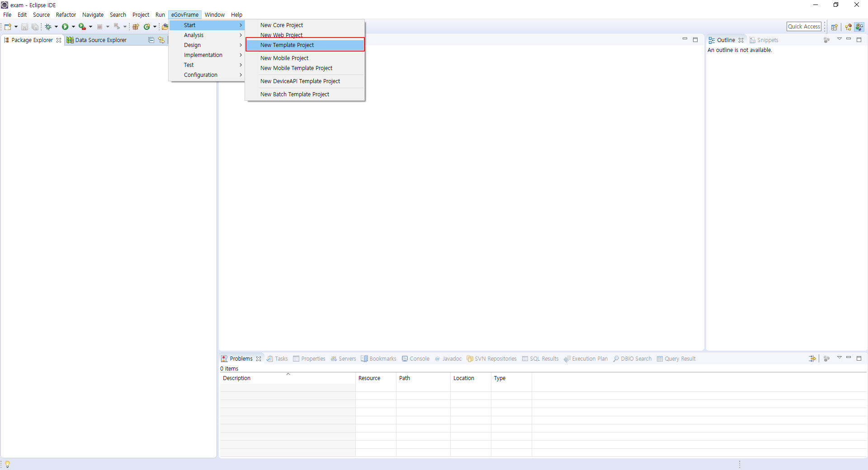
Task: Switch to the SVN Repositories tab
Action: (491, 359)
